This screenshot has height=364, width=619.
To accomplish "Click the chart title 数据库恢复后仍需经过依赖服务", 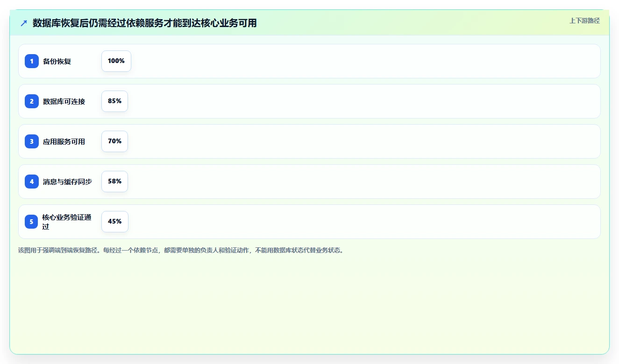I will pos(145,23).
